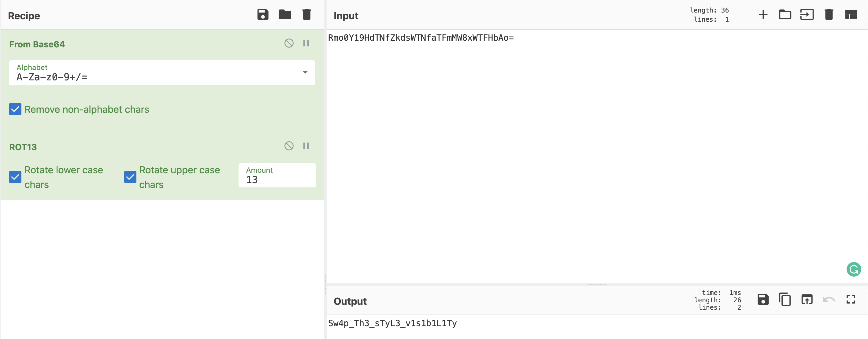
Task: Click the Output pane heading
Action: 350,301
